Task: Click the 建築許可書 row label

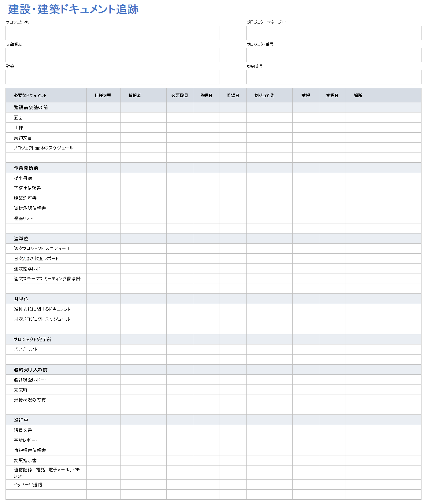Action: 25,198
